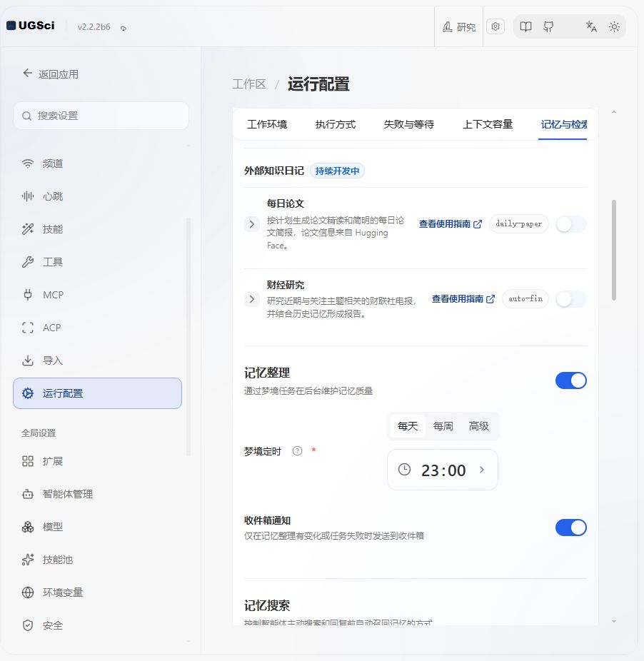Switch to the 执行方式 tab
The height and width of the screenshot is (661, 644).
[x=336, y=124]
